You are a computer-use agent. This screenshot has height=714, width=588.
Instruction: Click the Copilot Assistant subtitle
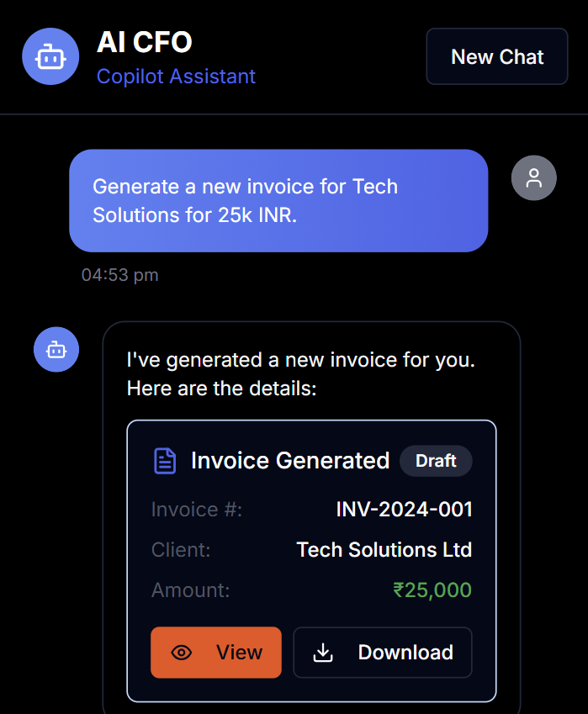pos(176,77)
